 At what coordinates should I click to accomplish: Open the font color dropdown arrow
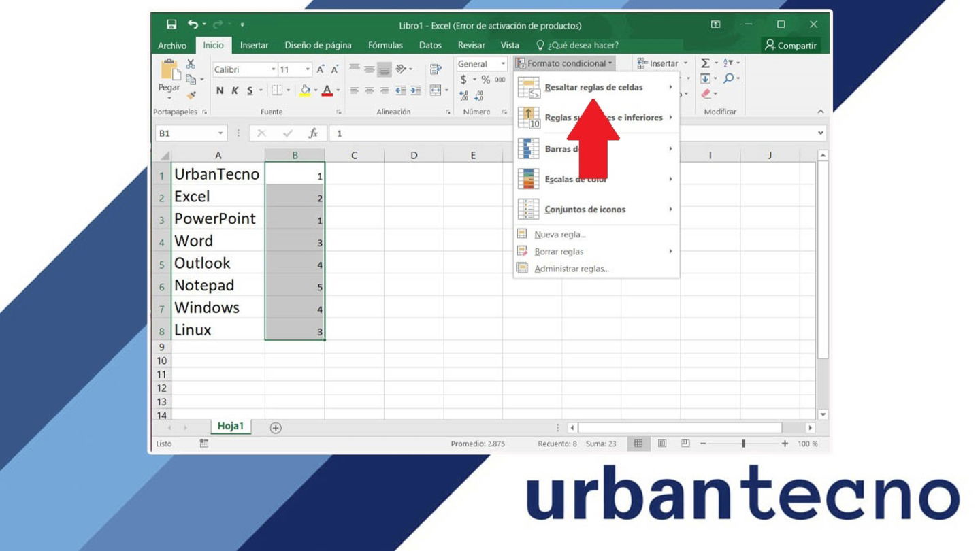(x=338, y=90)
